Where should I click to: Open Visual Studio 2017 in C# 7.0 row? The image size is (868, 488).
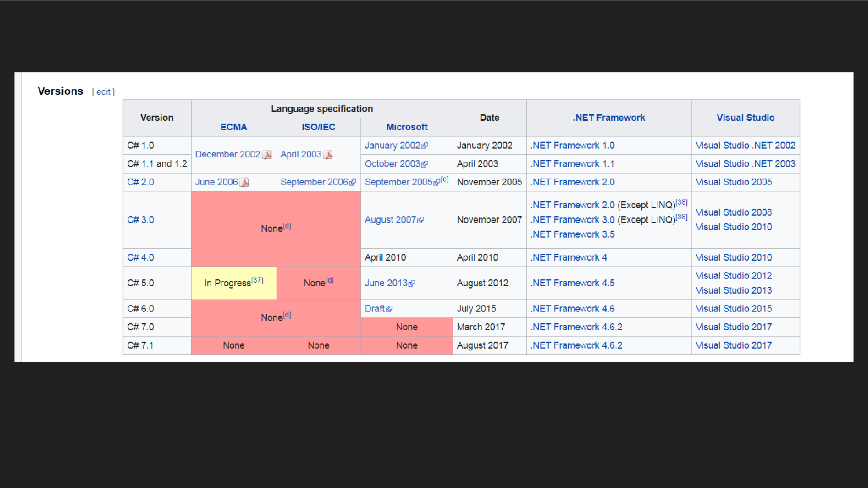[734, 327]
